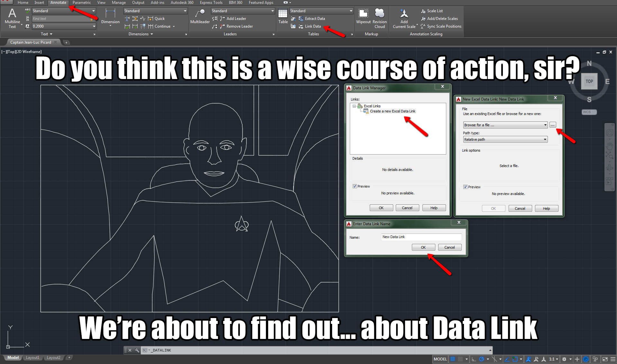The height and width of the screenshot is (364, 617).
Task: Open the Express Tools ribbon tab
Action: pyautogui.click(x=211, y=3)
